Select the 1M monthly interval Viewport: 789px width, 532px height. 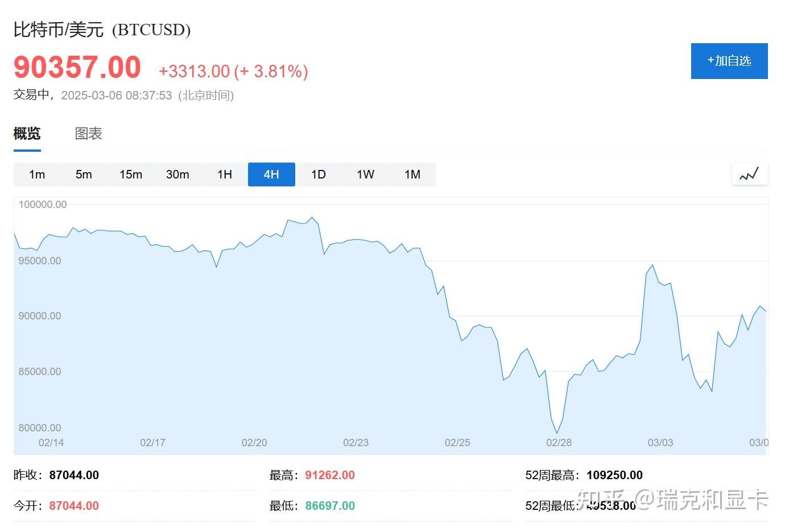pyautogui.click(x=412, y=174)
